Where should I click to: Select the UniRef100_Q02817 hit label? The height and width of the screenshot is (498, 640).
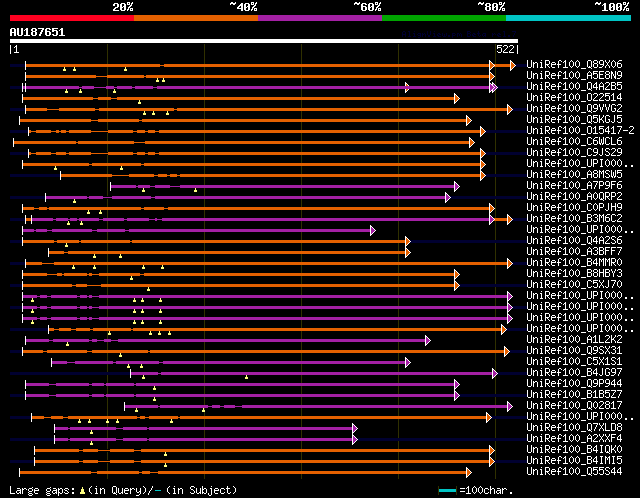574,406
